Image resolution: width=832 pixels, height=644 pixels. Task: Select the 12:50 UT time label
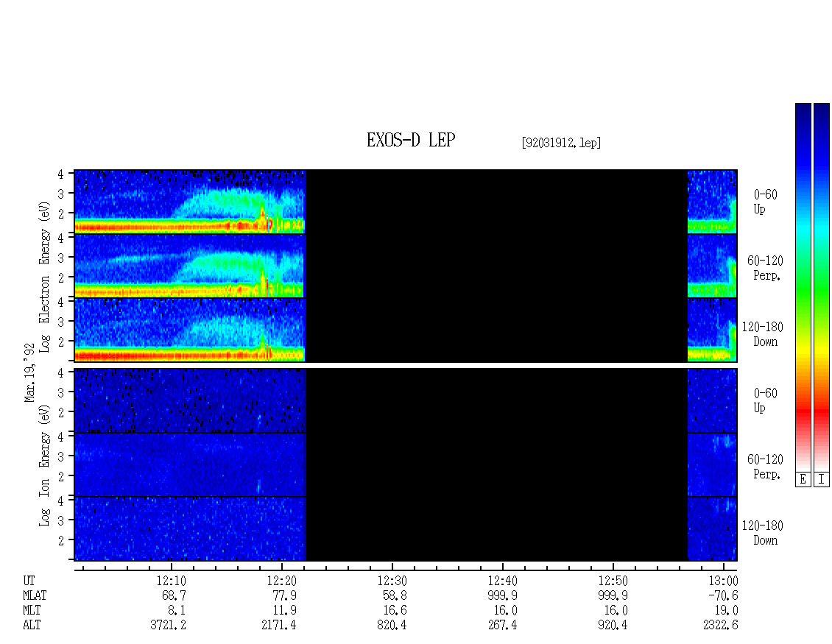point(613,581)
